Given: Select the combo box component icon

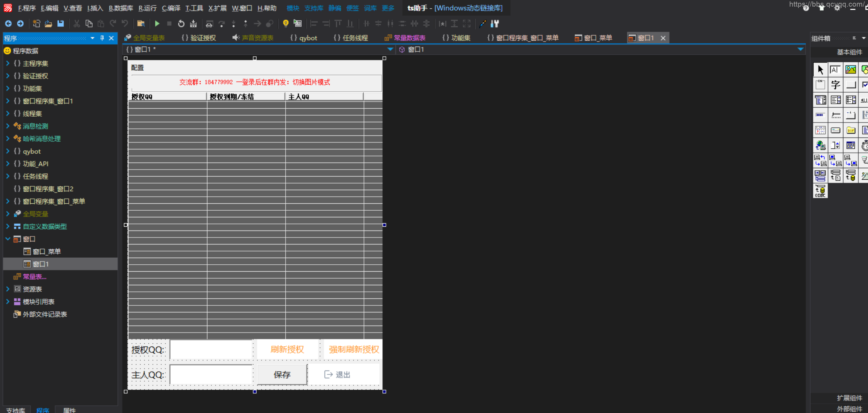Looking at the screenshot, I should tap(820, 100).
